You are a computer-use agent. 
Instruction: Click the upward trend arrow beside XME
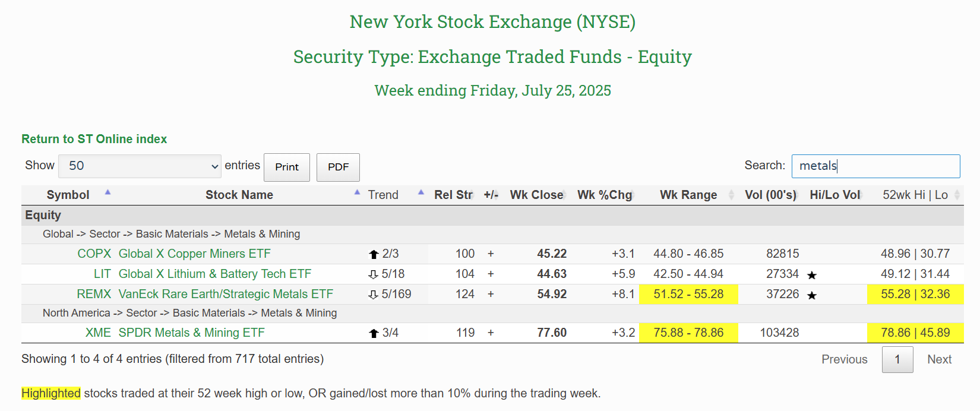click(374, 333)
